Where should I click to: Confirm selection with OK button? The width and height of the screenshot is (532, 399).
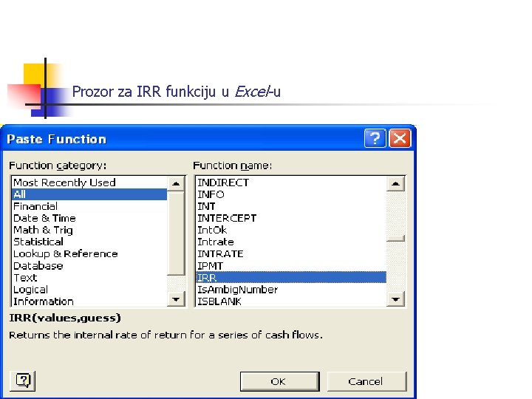279,381
